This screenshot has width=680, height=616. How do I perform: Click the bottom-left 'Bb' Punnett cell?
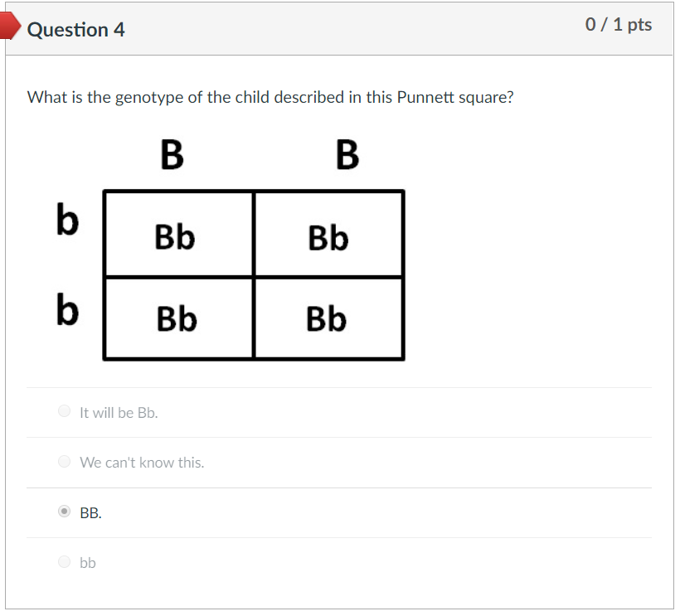click(177, 318)
